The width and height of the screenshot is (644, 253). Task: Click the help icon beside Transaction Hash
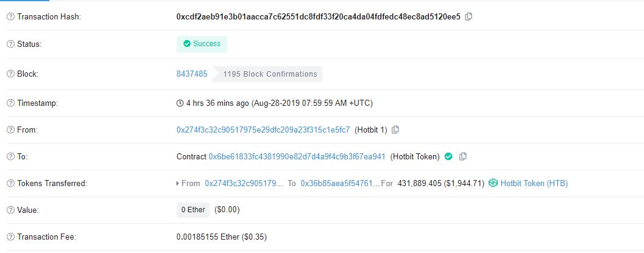pos(11,17)
